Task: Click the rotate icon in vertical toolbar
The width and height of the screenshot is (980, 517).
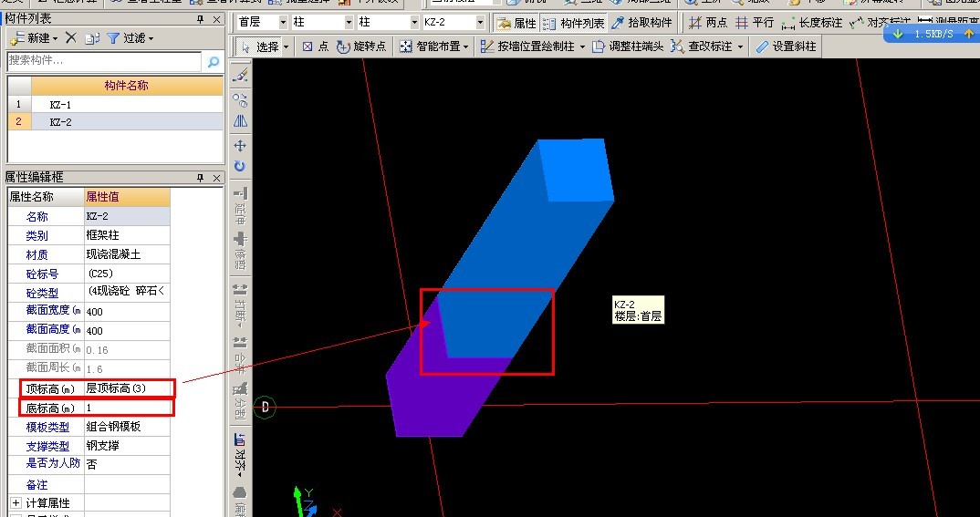Action: (241, 167)
